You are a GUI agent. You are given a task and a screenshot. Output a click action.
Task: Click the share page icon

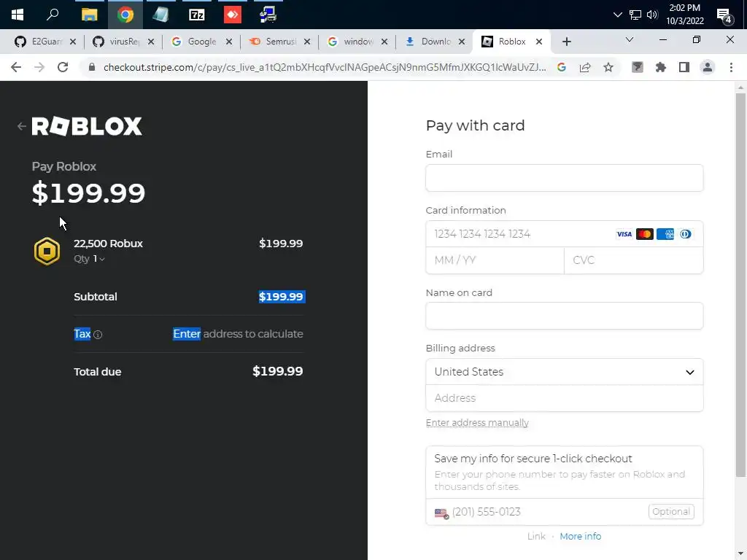click(x=585, y=68)
